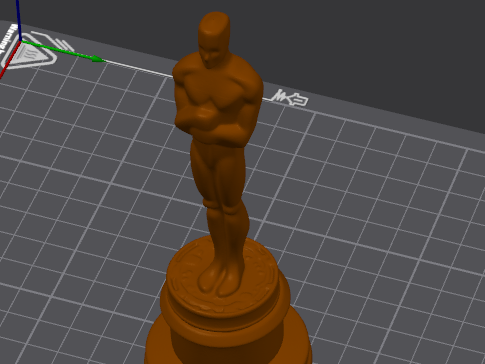
Task: Click the three diagonal stripes beside the warning sign
Action: 64,44
